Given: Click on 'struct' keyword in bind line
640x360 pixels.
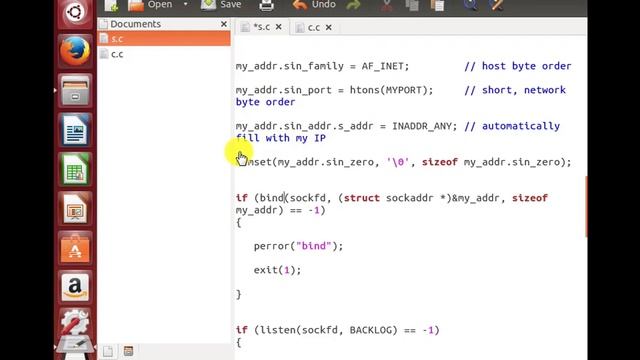Looking at the screenshot, I should [x=362, y=198].
